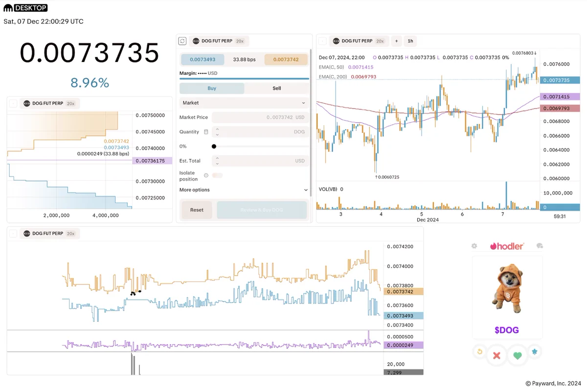This screenshot has height=392, width=587.
Task: Click the 20x leverage badge on candlestick chart
Action: click(x=380, y=42)
